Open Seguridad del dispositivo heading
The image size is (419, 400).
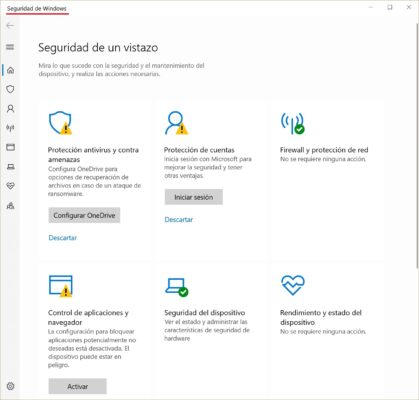(204, 313)
